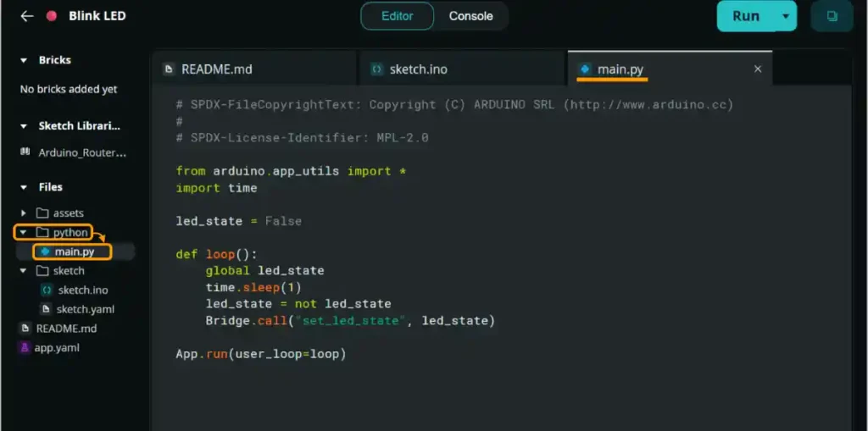Click the 'led_state = False' line
The height and width of the screenshot is (431, 868).
click(x=238, y=221)
